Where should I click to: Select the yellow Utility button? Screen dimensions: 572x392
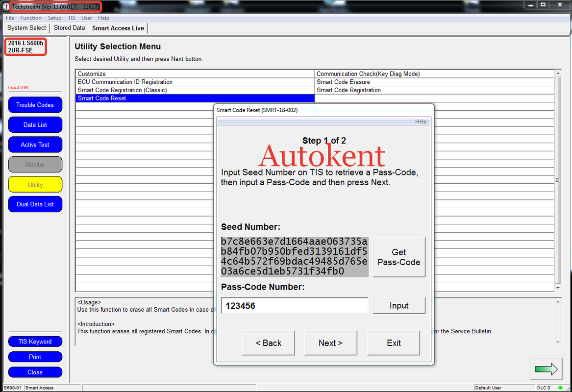(35, 185)
